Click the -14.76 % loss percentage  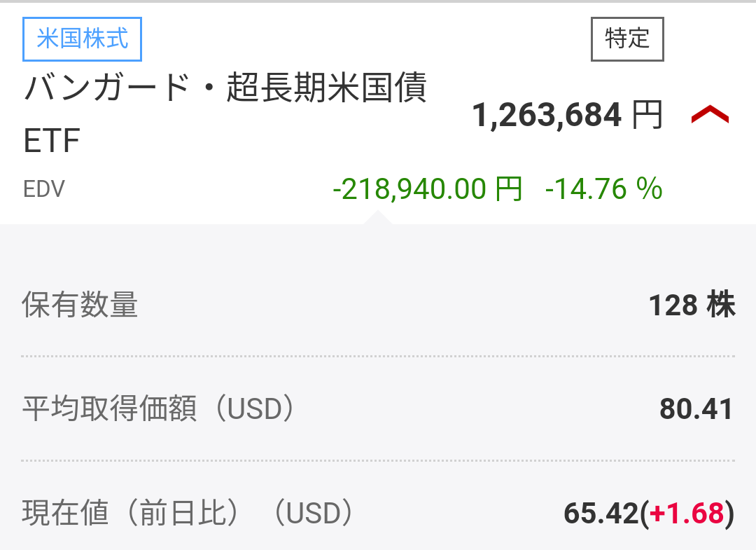(x=603, y=189)
